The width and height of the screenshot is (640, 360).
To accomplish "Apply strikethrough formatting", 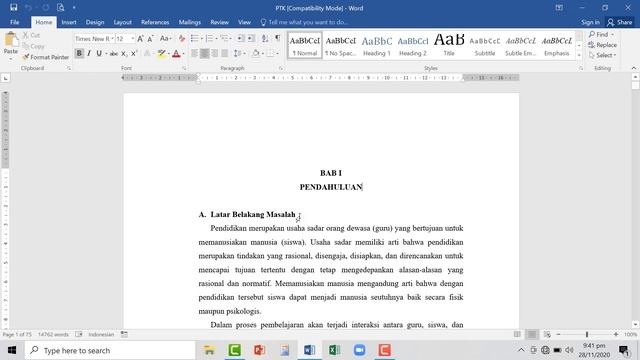I will (114, 53).
